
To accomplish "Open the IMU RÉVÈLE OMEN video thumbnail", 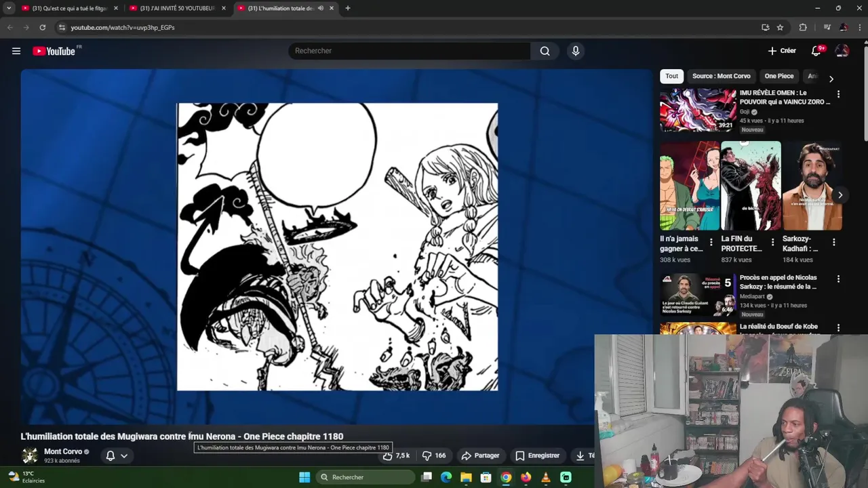I will [698, 110].
